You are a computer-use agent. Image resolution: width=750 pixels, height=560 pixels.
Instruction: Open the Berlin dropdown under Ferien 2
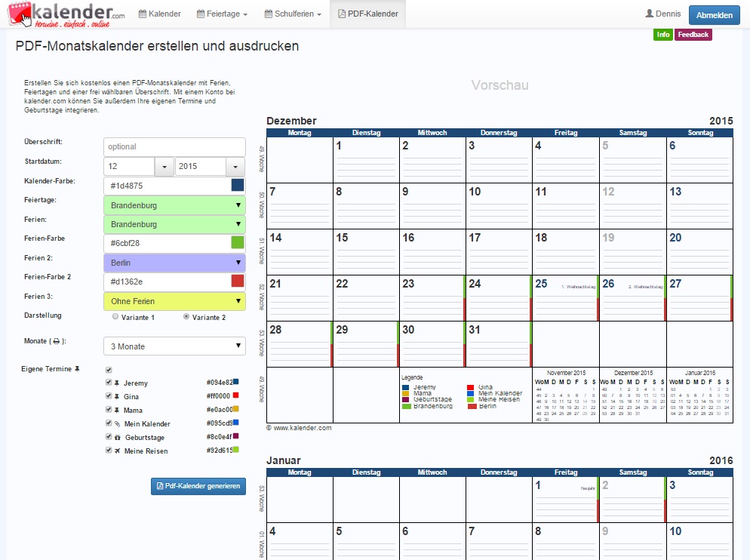174,262
